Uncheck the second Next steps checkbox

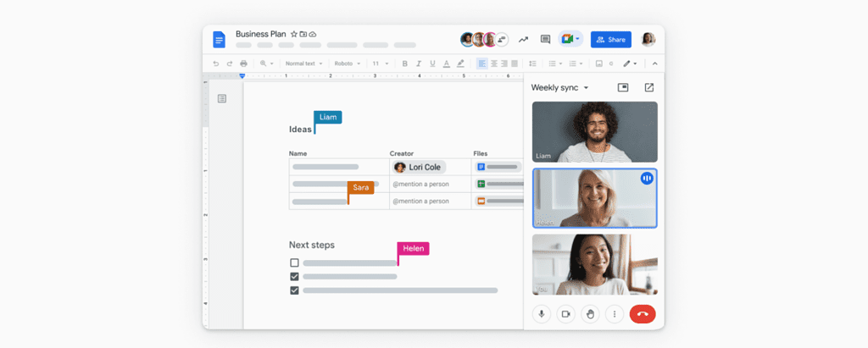[x=294, y=276]
